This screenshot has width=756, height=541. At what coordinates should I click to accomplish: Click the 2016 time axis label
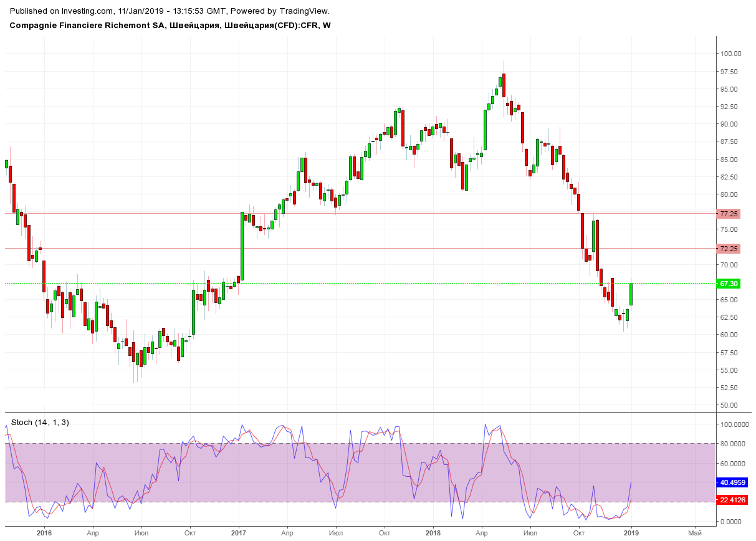tap(44, 533)
